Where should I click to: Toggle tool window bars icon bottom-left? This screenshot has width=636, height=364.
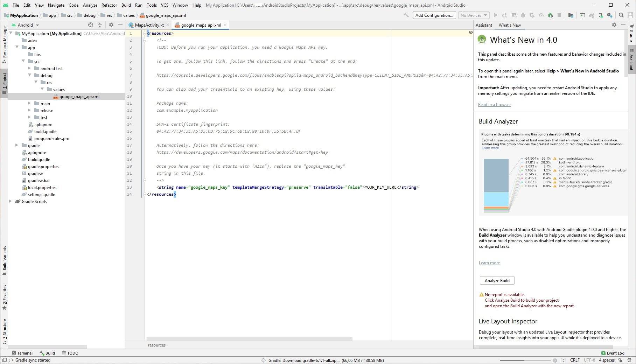pyautogui.click(x=4, y=360)
